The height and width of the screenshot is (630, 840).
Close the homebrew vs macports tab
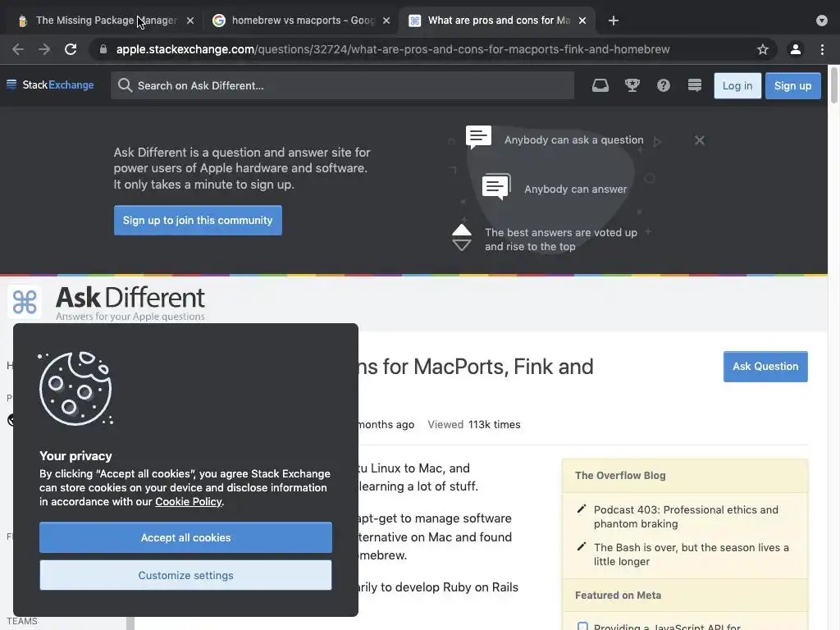(x=386, y=21)
